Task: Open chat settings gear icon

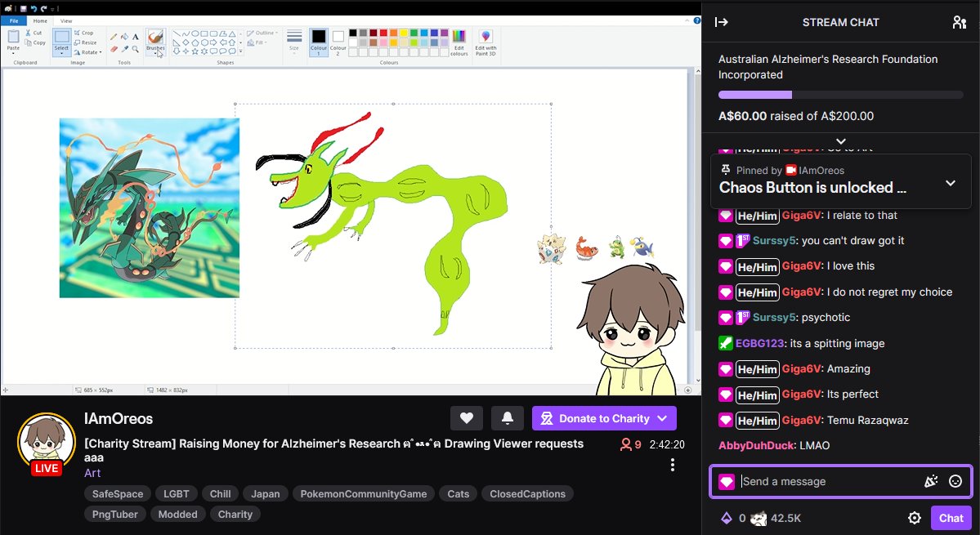Action: coord(915,518)
